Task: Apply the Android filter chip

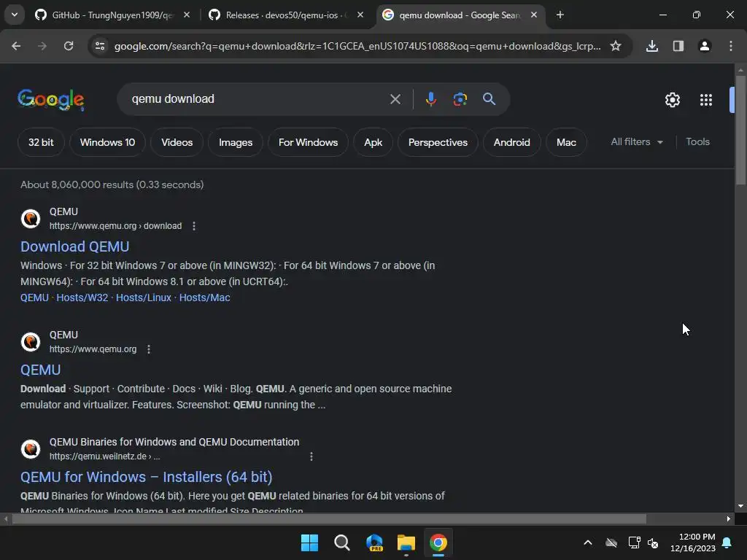Action: pos(511,142)
